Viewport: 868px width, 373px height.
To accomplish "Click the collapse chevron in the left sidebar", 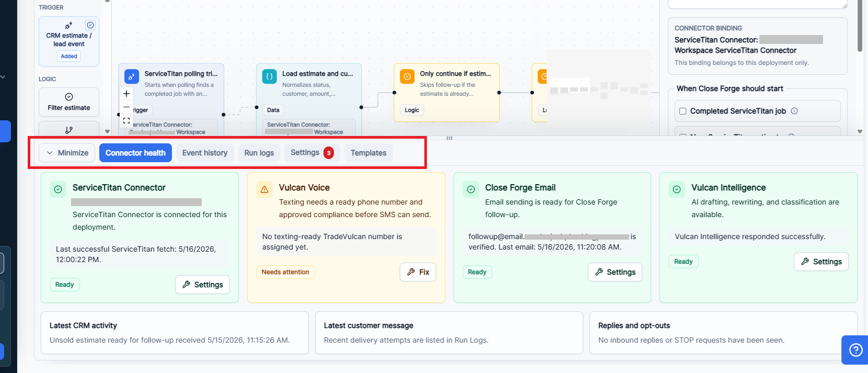I will pyautogui.click(x=3, y=77).
